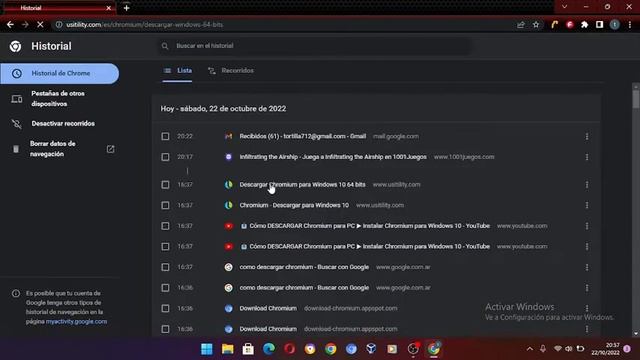The image size is (640, 360).
Task: Open the more-actions menu for the first YouTube entry
Action: (587, 226)
